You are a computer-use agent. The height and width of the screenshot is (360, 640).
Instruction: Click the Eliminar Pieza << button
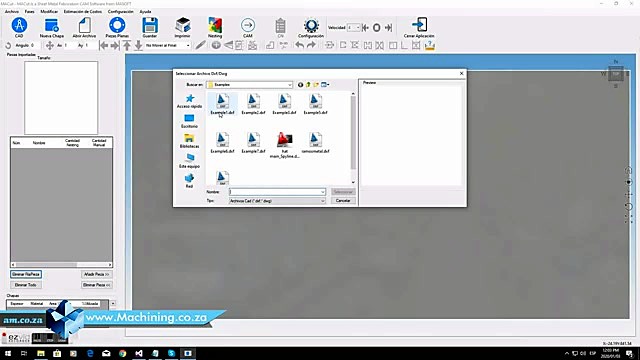click(x=97, y=285)
